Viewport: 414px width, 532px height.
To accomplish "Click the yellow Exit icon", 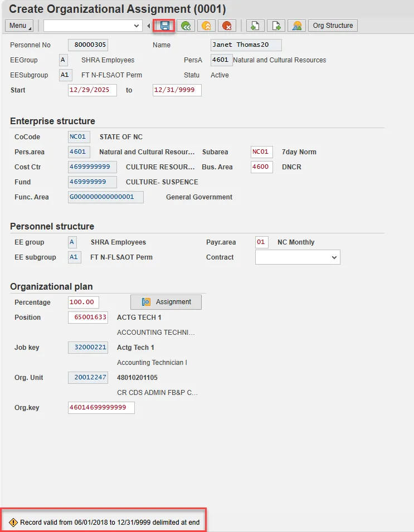I will [206, 26].
